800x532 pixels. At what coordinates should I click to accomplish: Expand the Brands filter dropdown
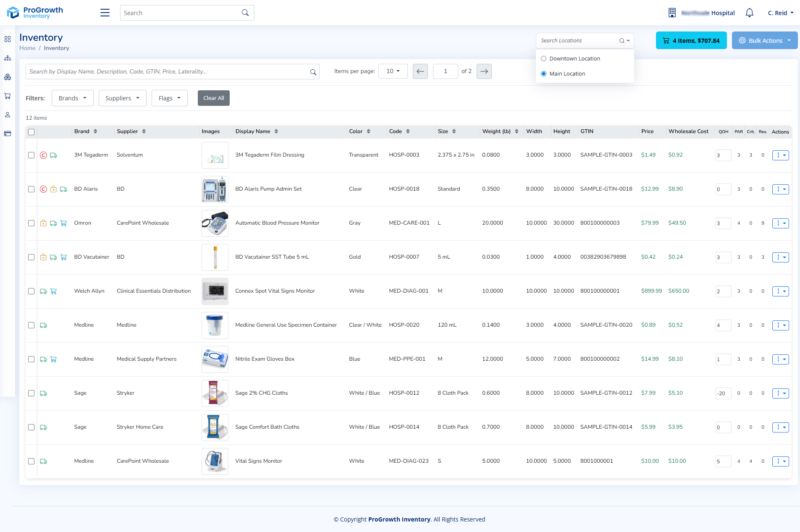point(73,98)
